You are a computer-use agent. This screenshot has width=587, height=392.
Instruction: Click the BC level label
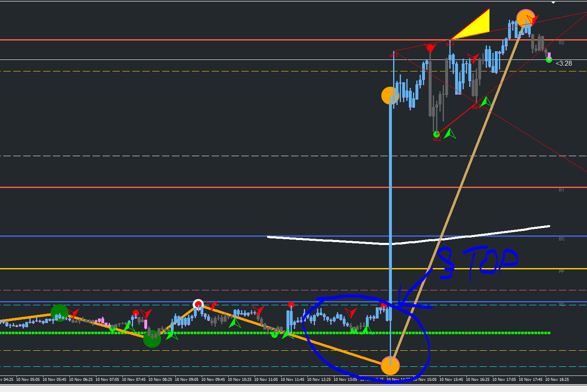click(x=561, y=239)
